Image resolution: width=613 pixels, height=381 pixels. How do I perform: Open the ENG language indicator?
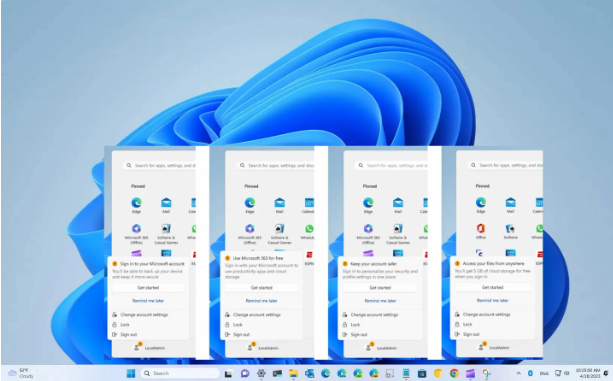[x=544, y=373]
